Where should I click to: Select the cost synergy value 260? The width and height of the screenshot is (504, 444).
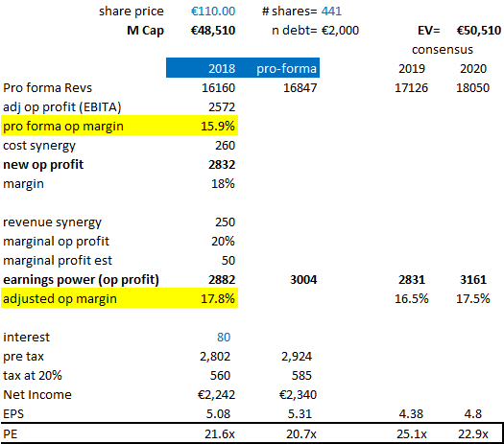(225, 146)
